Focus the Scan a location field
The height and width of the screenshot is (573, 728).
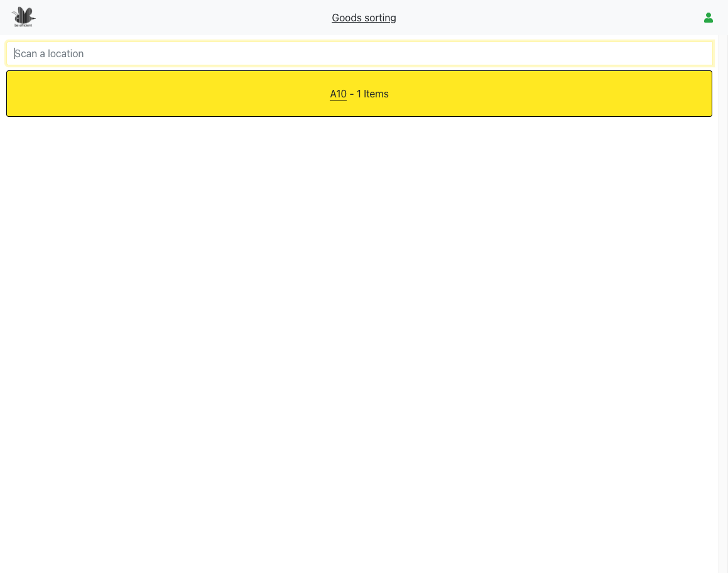pyautogui.click(x=359, y=53)
